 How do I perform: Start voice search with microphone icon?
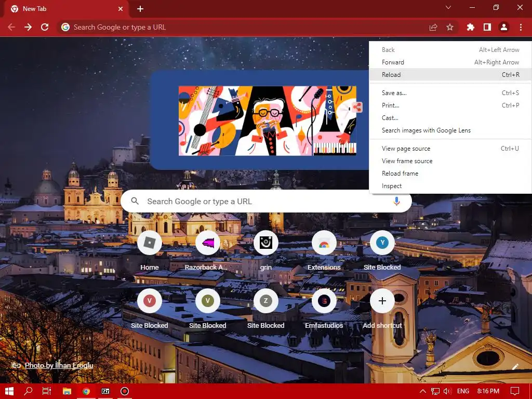pyautogui.click(x=396, y=201)
